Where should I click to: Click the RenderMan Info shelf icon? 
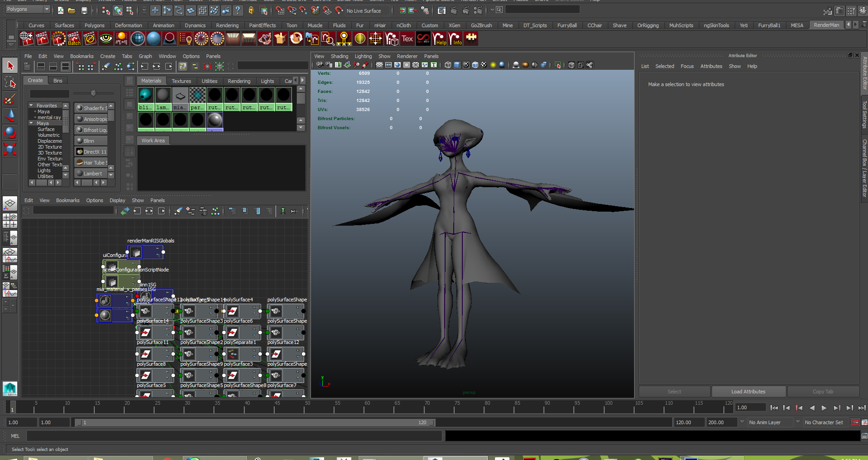pyautogui.click(x=455, y=39)
